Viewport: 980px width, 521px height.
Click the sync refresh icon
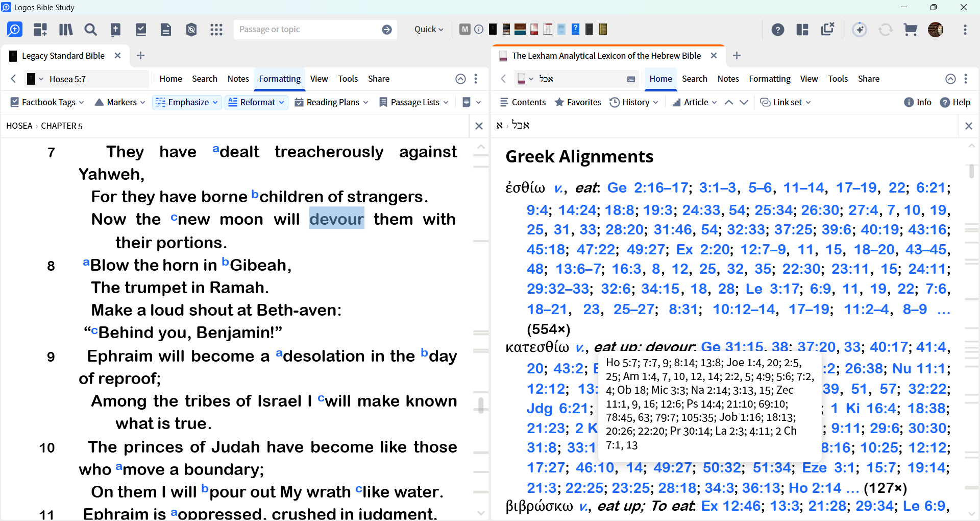pyautogui.click(x=885, y=30)
